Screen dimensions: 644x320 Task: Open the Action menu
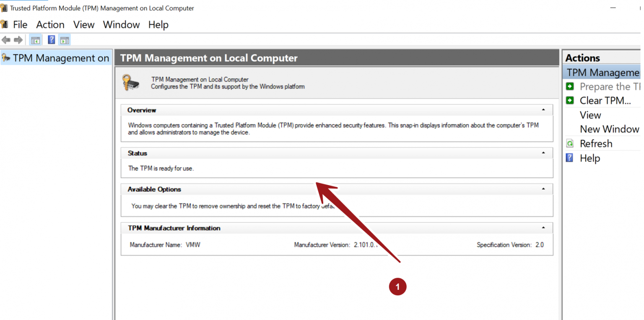[50, 25]
